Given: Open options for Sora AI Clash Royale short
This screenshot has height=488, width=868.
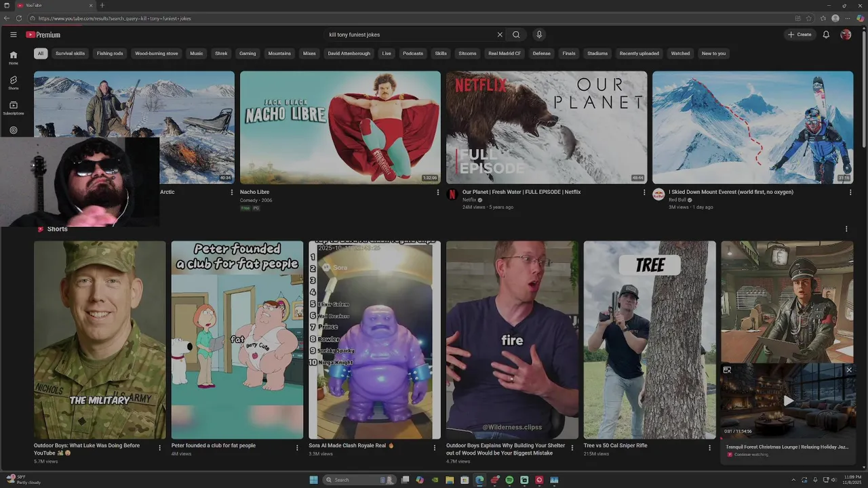Looking at the screenshot, I should [x=435, y=448].
